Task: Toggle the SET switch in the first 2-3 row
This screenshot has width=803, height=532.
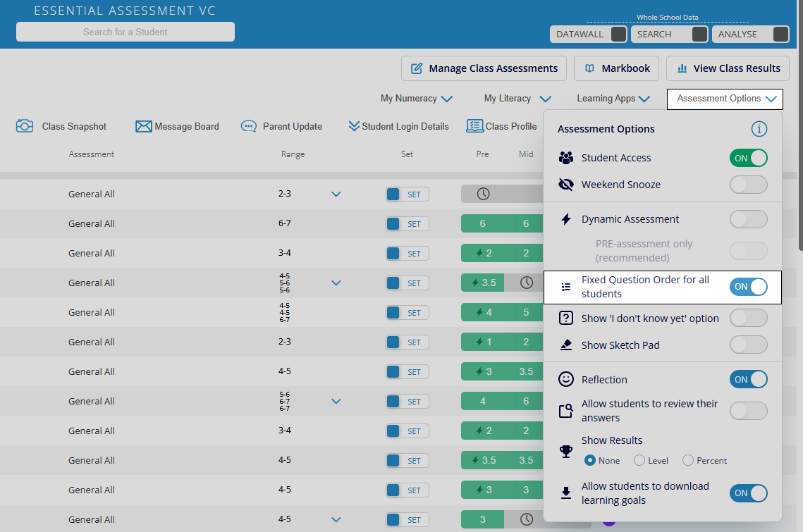Action: 407,194
